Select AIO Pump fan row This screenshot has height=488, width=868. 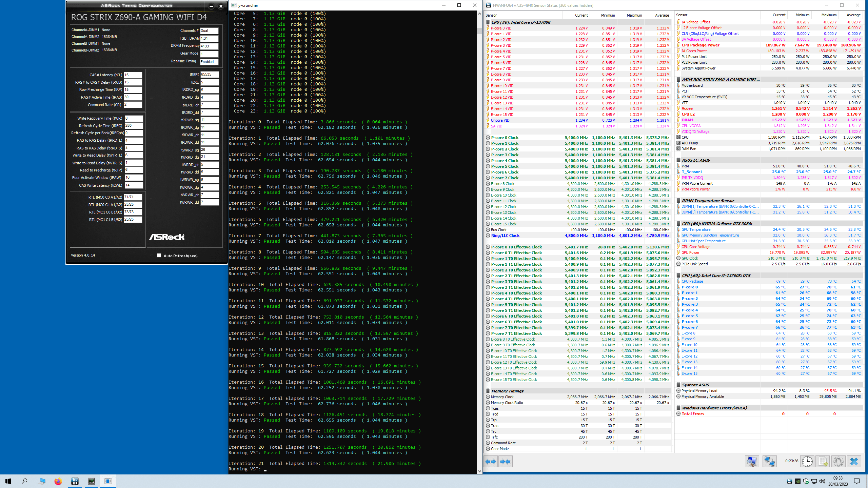[769, 143]
